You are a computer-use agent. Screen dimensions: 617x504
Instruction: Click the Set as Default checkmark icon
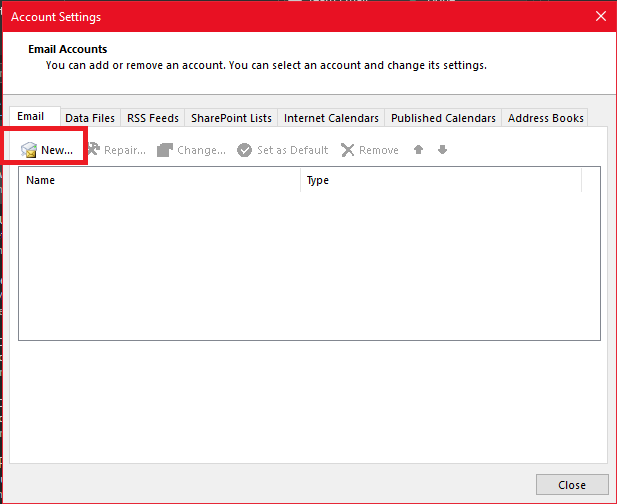(245, 150)
